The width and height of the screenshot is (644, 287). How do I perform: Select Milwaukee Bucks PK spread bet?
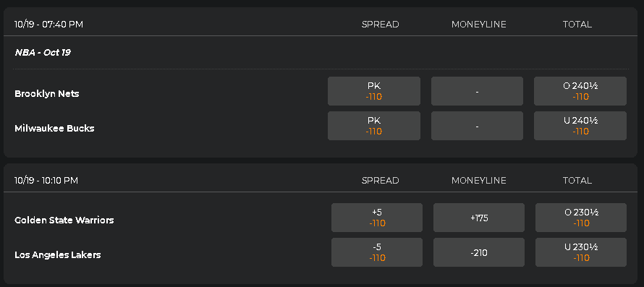[x=374, y=126]
